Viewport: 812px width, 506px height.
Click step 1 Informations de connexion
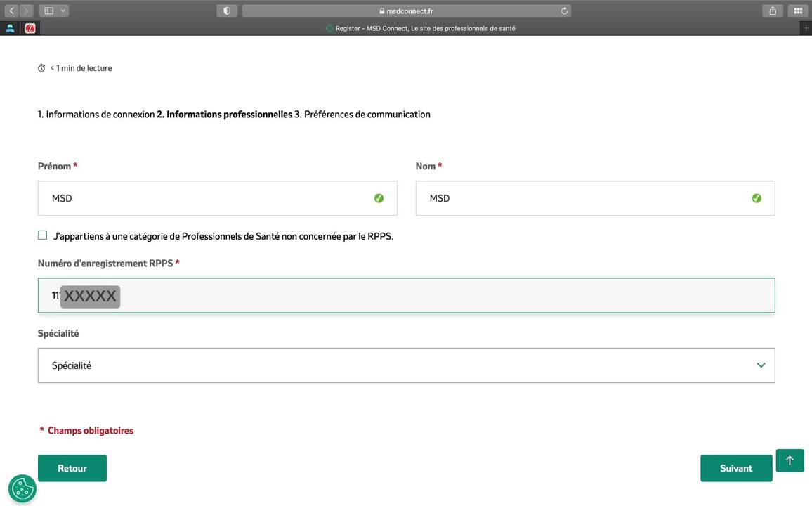pos(96,114)
